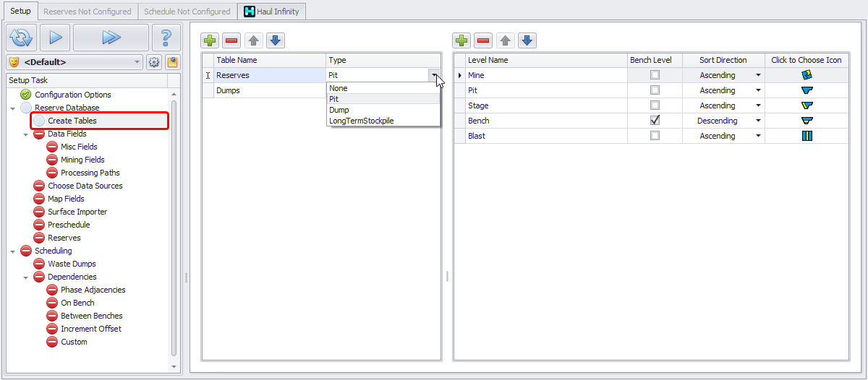
Task: Choose the icon for Mine level
Action: [807, 75]
